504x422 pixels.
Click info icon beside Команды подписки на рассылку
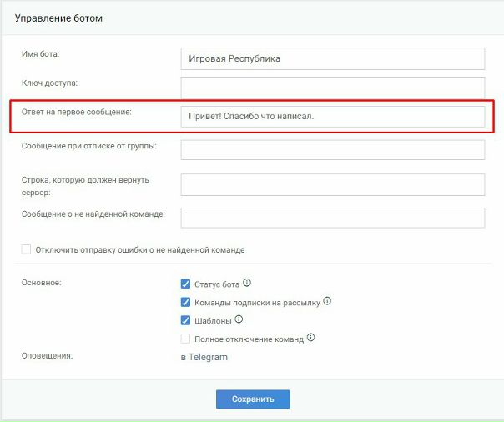point(327,301)
